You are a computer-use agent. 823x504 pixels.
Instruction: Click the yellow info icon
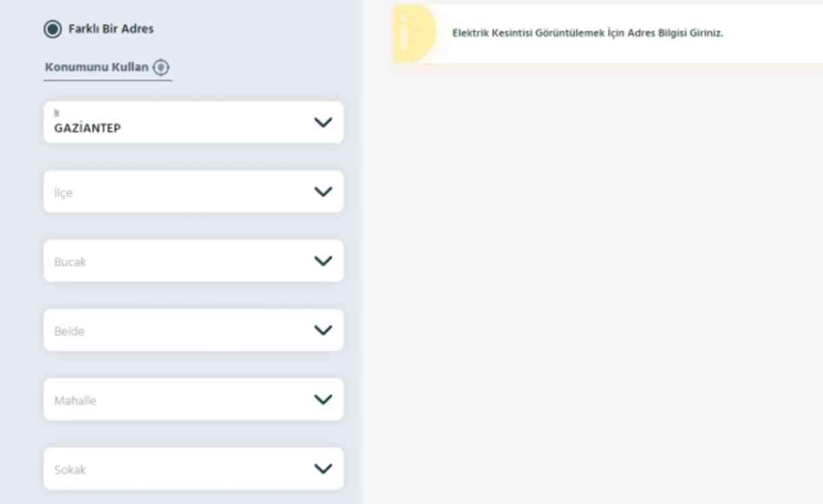pyautogui.click(x=412, y=33)
